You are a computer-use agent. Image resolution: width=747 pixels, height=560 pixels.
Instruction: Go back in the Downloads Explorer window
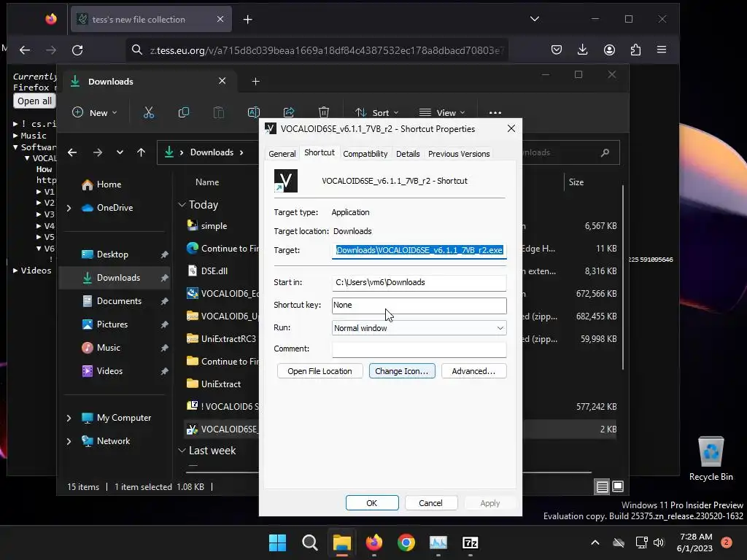click(72, 152)
